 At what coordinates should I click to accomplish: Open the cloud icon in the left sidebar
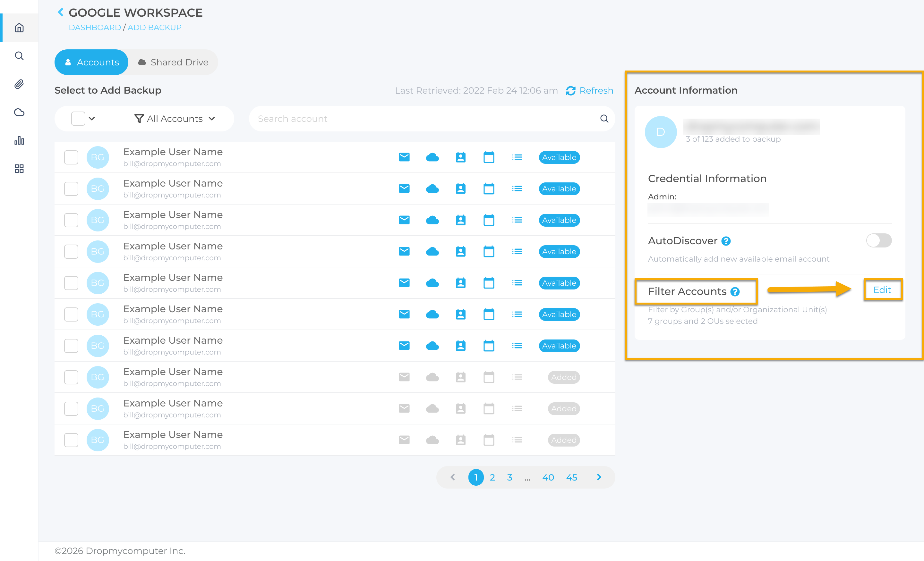19,112
